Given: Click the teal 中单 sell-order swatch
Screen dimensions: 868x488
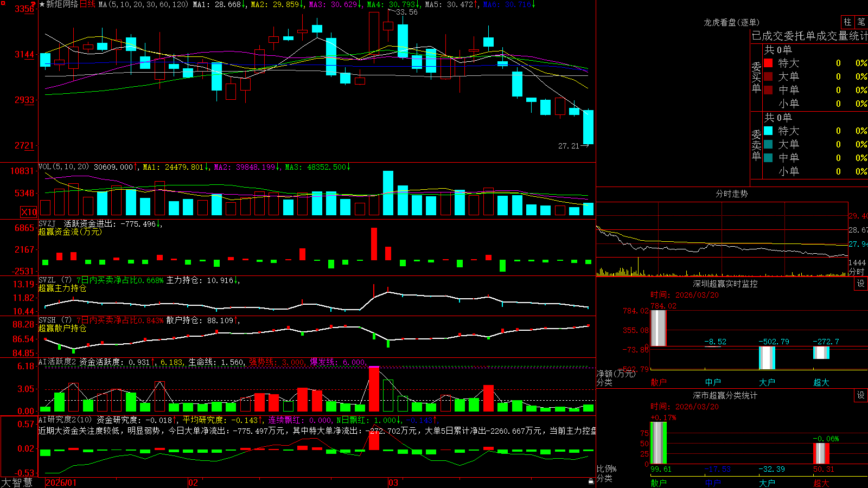Looking at the screenshot, I should pos(768,158).
